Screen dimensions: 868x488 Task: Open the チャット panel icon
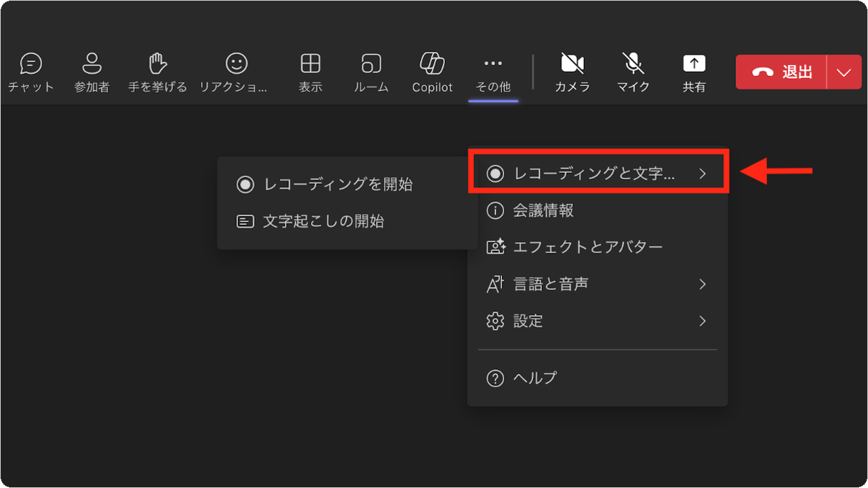[x=31, y=64]
